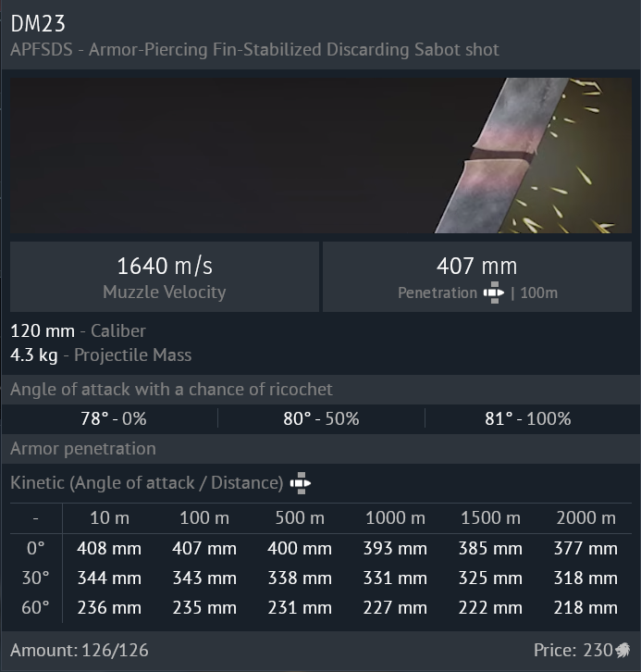641x672 pixels.
Task: Click the silver lion currency icon
Action: coord(623,650)
